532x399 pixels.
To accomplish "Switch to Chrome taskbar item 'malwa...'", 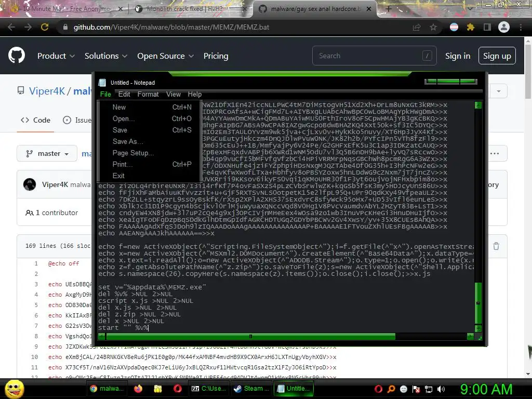I will 107,389.
